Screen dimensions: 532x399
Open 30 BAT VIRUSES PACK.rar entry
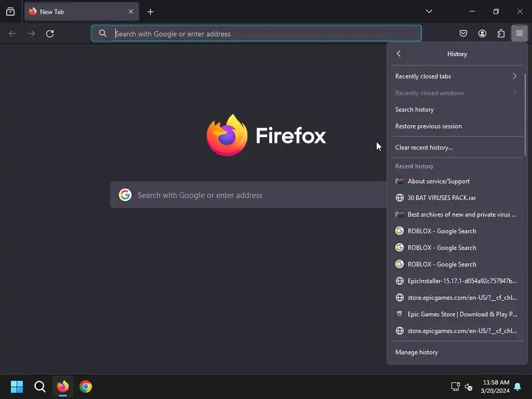click(x=457, y=198)
